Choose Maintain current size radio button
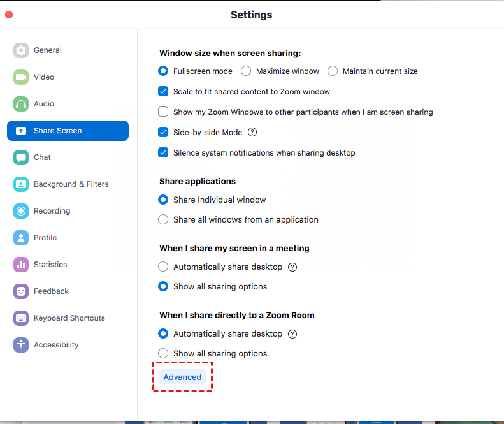This screenshot has height=424, width=504. (333, 71)
